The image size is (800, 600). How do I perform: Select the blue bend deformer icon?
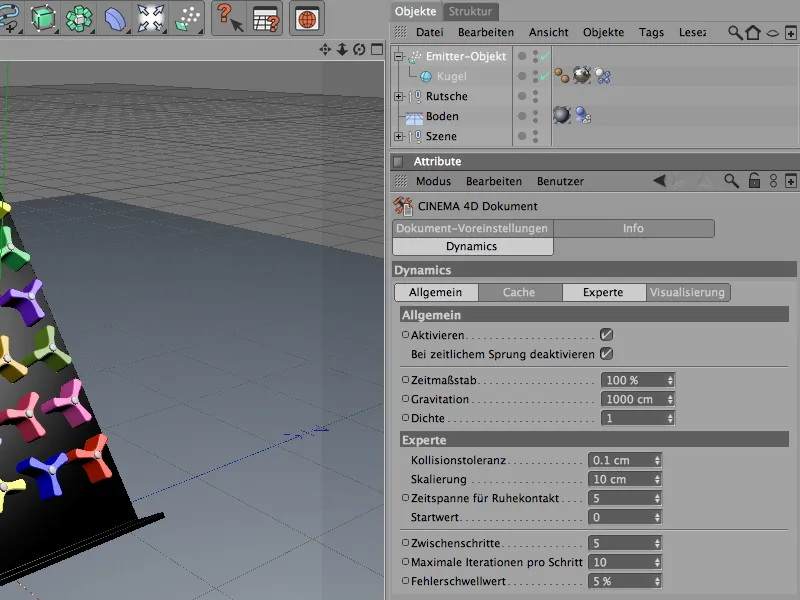[116, 18]
